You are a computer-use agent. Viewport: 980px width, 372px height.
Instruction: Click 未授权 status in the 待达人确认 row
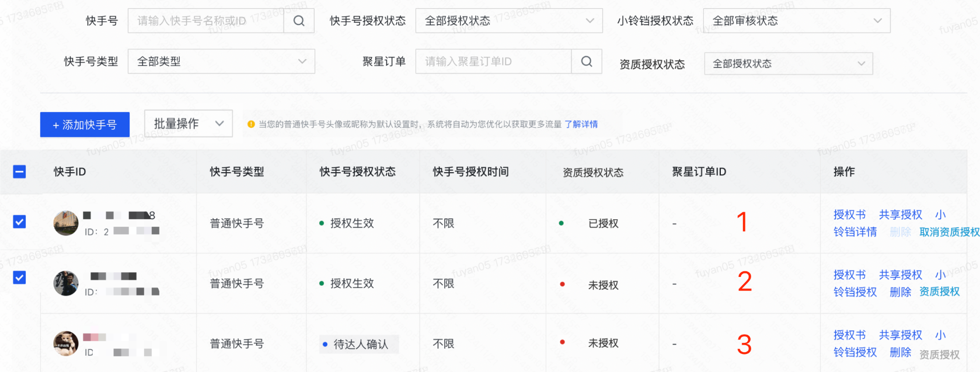[604, 343]
